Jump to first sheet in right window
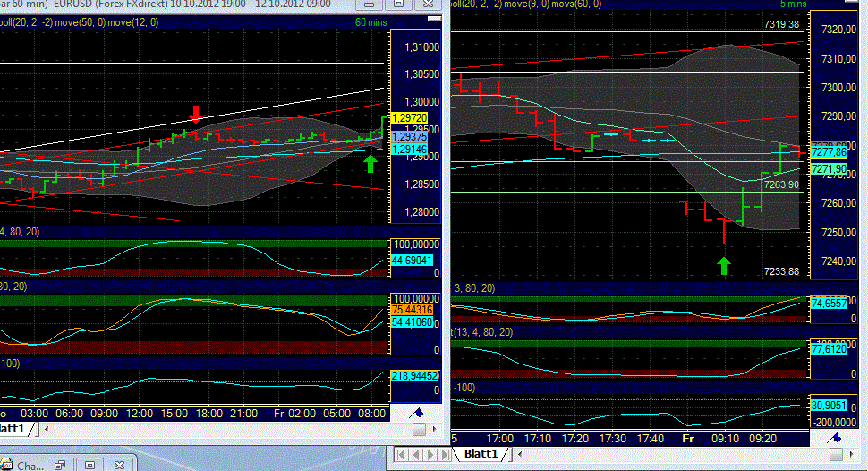The width and height of the screenshot is (868, 471). pos(402,454)
